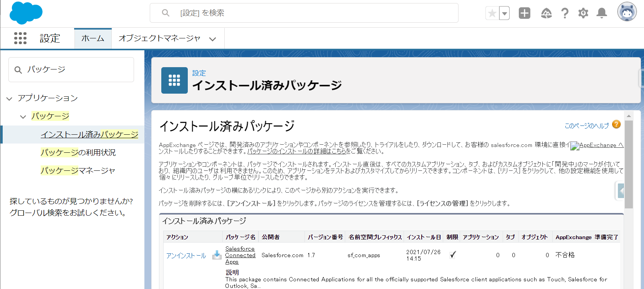Open the Trailhead guidance icon

[x=546, y=13]
